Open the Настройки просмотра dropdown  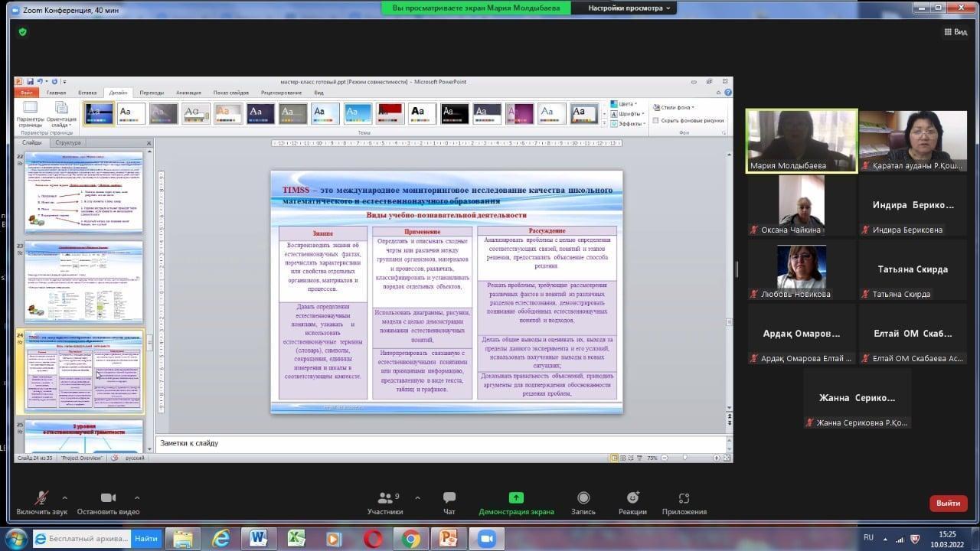click(630, 8)
